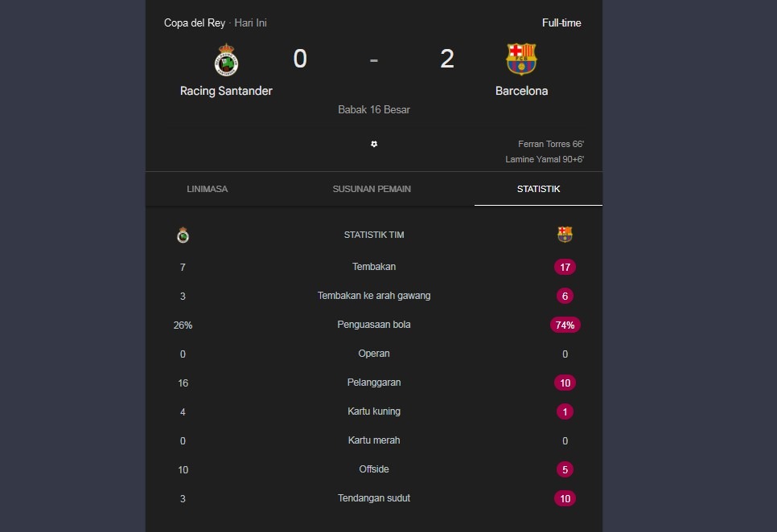The image size is (777, 532).
Task: Click Barcelona's 1 yellow card badge
Action: point(565,411)
